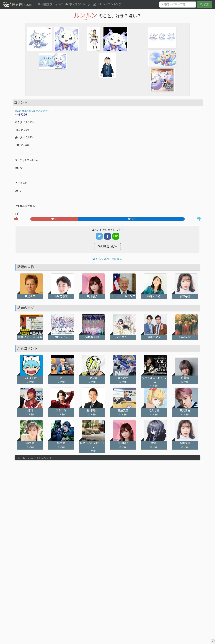Screen dimensions: 215x644
Task: Click the URLをコピー button
Action: 107,246
